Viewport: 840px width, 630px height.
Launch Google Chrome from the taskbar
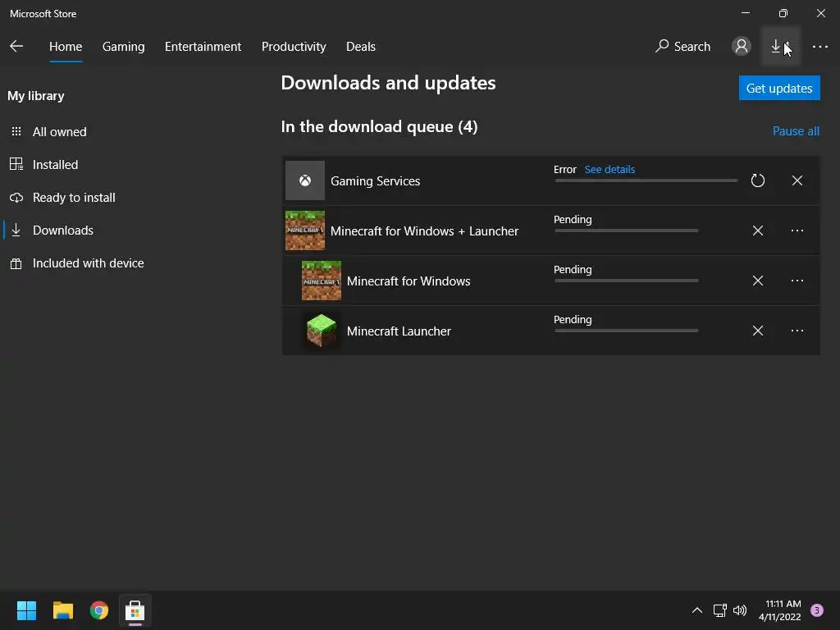click(x=99, y=610)
